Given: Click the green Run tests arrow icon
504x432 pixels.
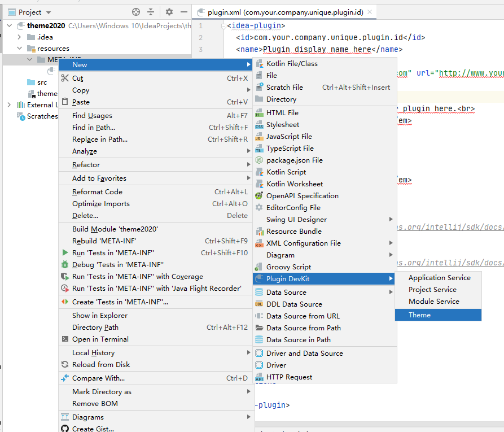Looking at the screenshot, I should (x=65, y=252).
